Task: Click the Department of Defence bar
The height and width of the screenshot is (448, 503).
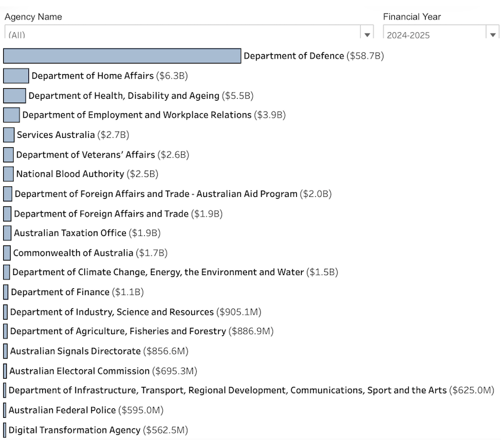Action: click(x=123, y=56)
